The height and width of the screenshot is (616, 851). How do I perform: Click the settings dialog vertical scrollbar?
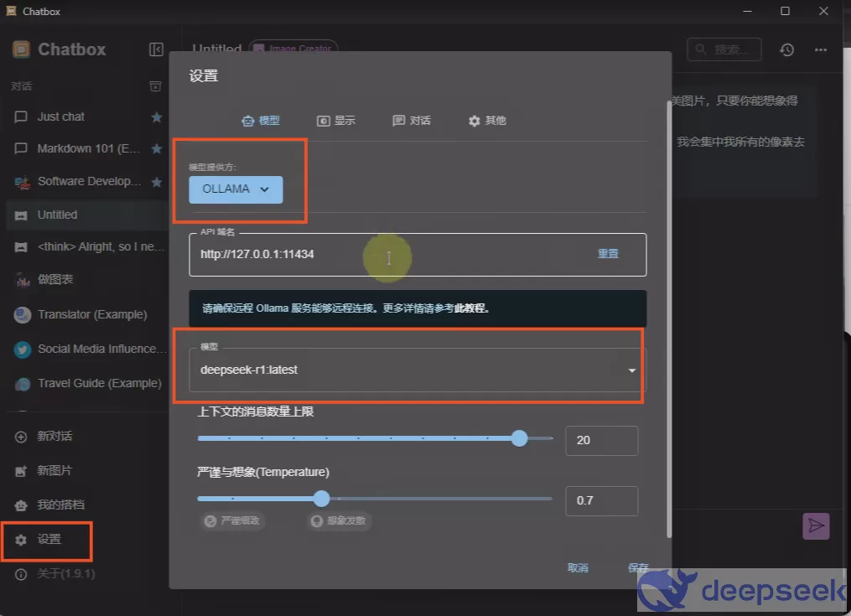[669, 319]
